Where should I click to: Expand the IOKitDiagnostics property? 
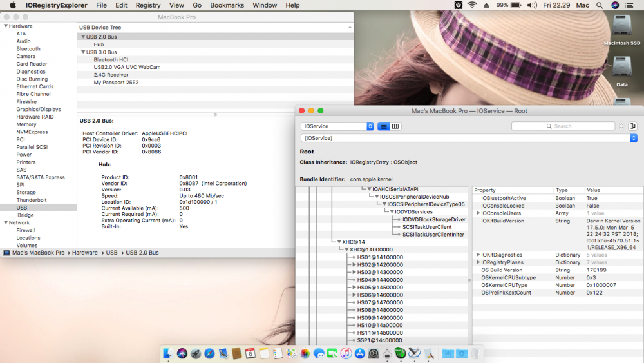click(x=478, y=255)
